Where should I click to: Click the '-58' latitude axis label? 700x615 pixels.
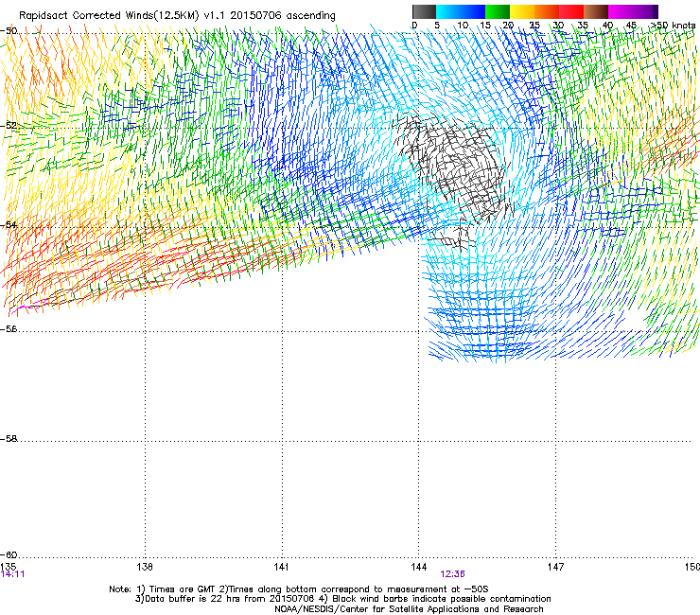(9, 439)
